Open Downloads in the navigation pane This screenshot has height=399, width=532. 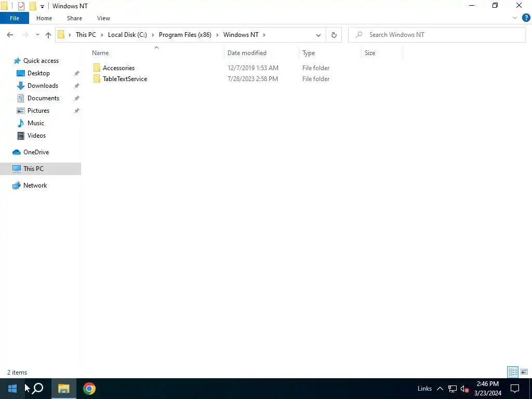[43, 86]
